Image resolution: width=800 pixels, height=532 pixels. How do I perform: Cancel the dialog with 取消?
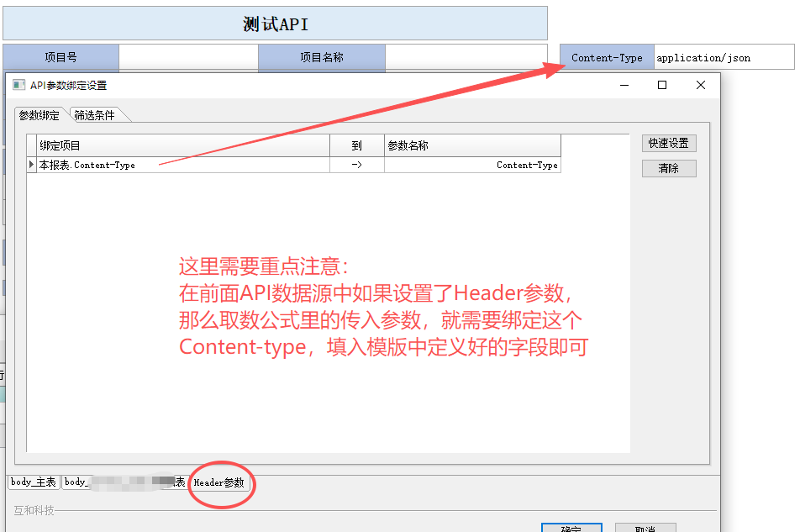(x=645, y=529)
